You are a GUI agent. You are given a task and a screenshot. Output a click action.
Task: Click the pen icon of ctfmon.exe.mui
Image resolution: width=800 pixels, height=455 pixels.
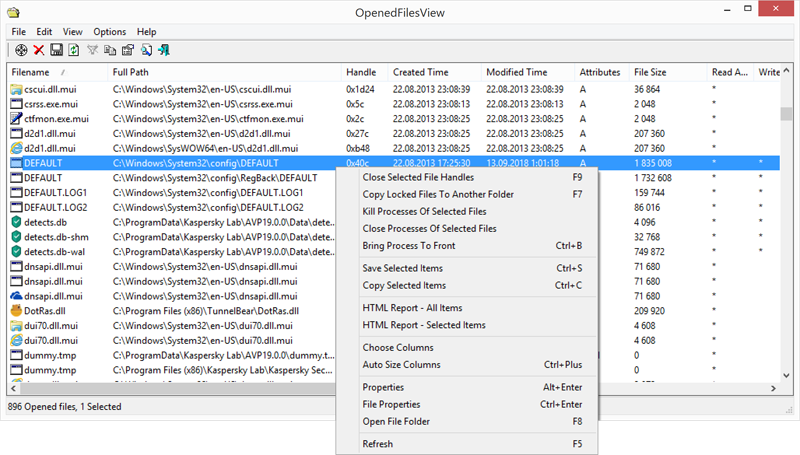point(16,119)
